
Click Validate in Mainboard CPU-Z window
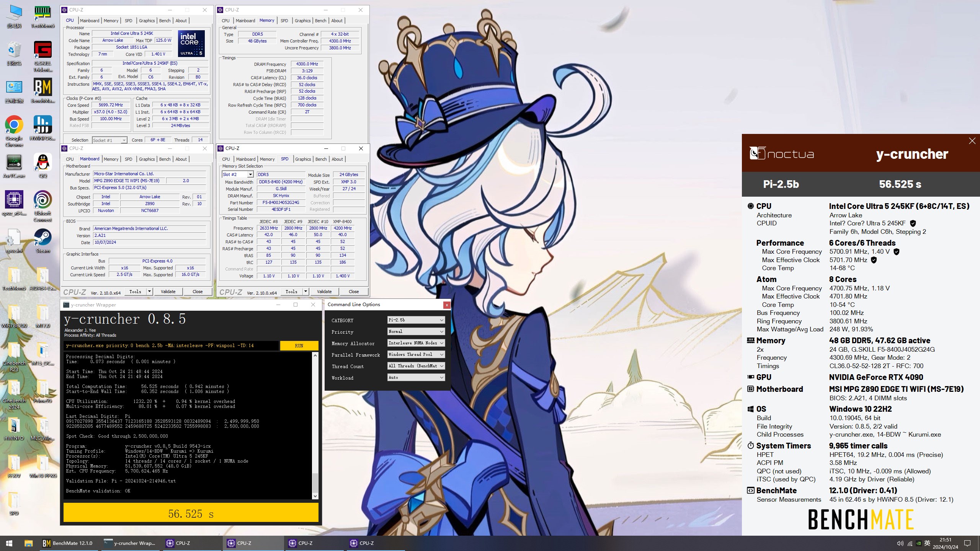pos(168,292)
